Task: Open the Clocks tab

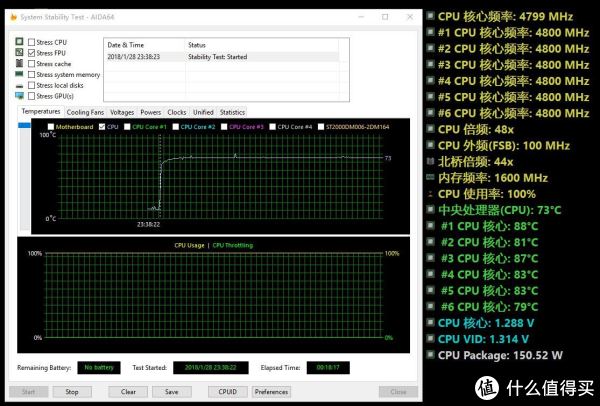Action: [x=176, y=112]
